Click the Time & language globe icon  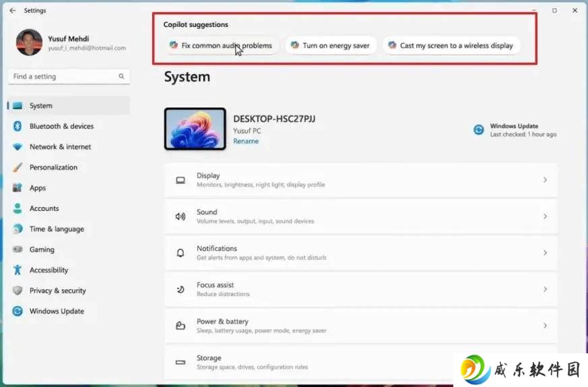coord(18,229)
